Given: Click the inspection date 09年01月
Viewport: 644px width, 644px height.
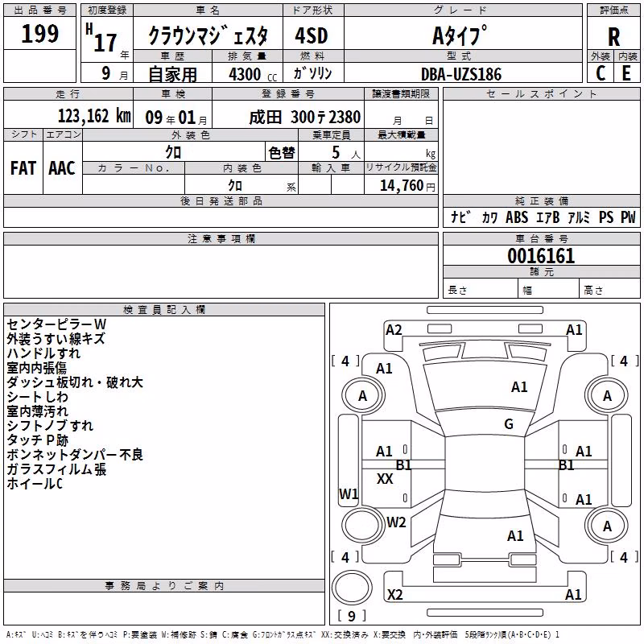Looking at the screenshot, I should [175, 118].
